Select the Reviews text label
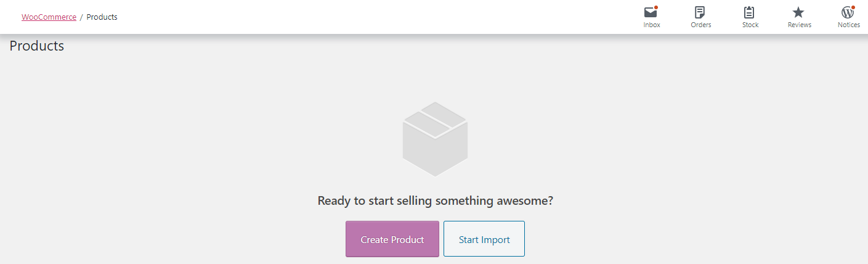 tap(800, 25)
